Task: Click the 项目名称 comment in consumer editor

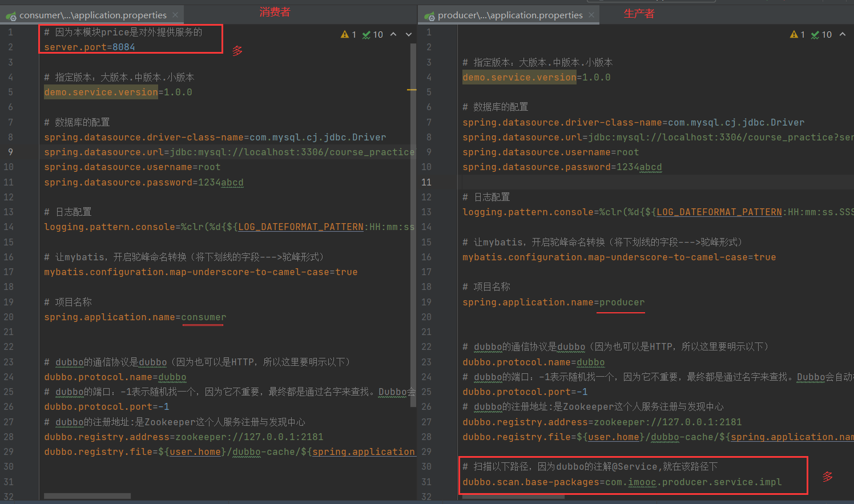Action: (x=68, y=303)
